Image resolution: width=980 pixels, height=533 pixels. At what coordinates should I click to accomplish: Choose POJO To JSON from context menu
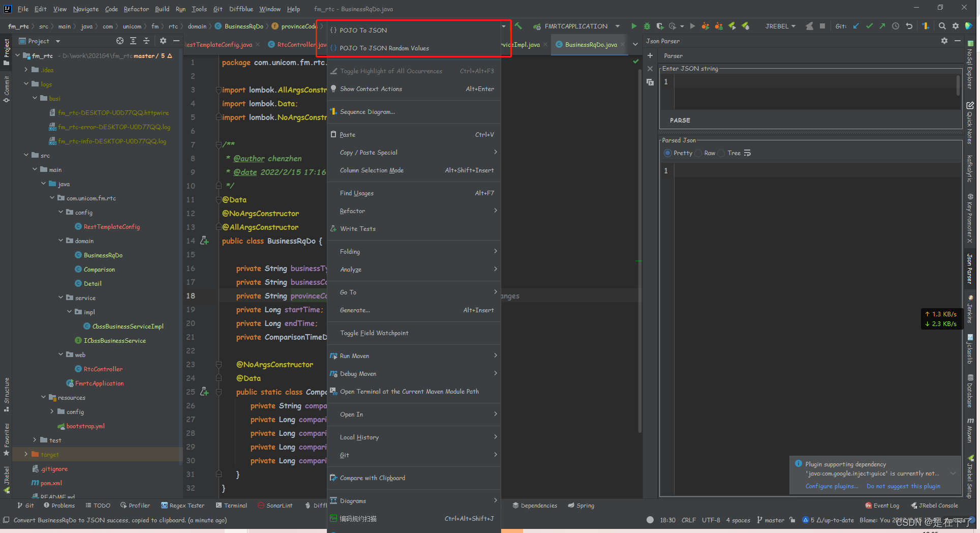point(414,31)
